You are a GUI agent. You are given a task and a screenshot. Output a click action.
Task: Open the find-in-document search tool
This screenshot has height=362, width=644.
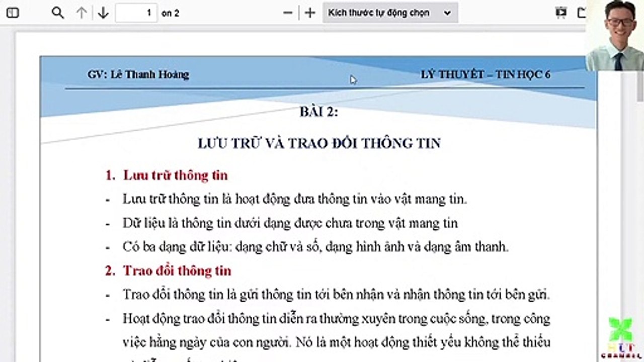[58, 13]
